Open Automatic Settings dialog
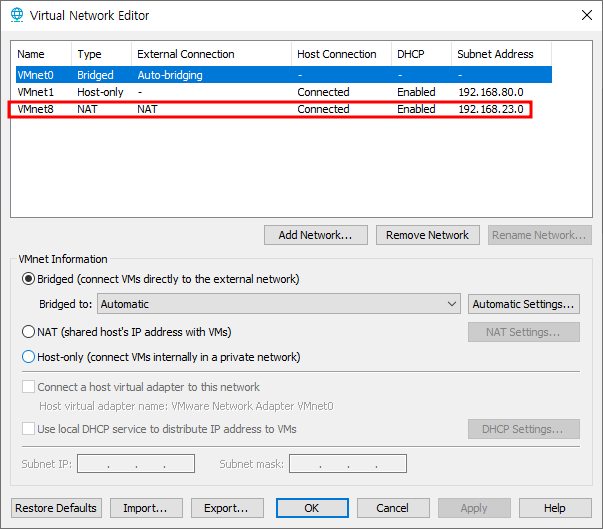This screenshot has width=603, height=529. tap(524, 304)
